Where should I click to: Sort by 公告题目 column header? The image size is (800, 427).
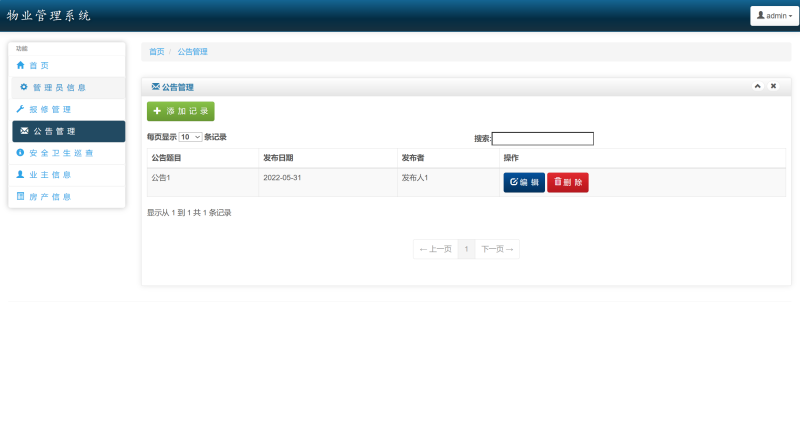click(x=203, y=158)
